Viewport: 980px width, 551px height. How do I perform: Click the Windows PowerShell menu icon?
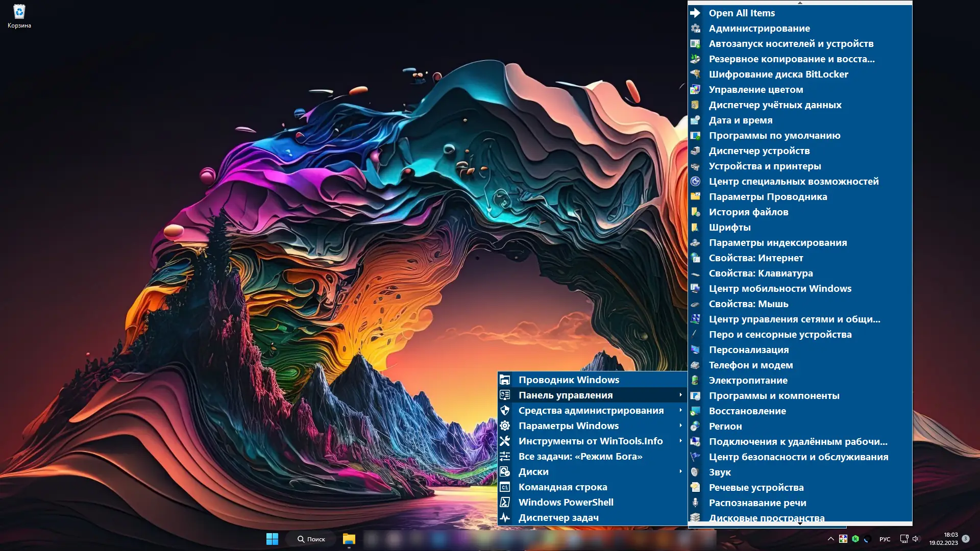[505, 502]
